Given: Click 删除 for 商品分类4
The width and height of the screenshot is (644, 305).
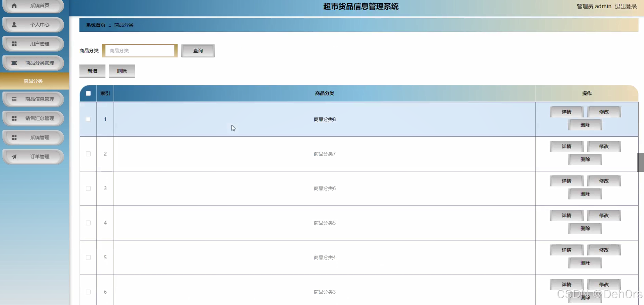Looking at the screenshot, I should [585, 263].
